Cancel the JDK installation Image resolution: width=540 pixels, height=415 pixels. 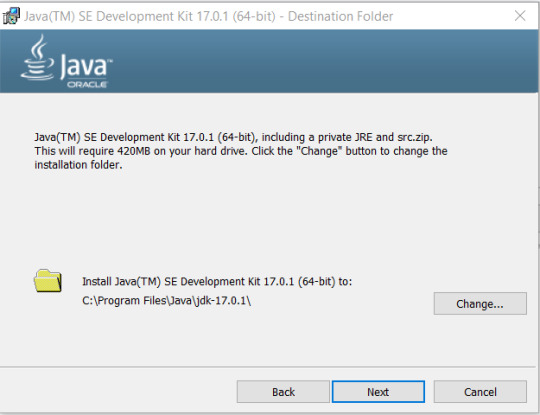pos(480,392)
